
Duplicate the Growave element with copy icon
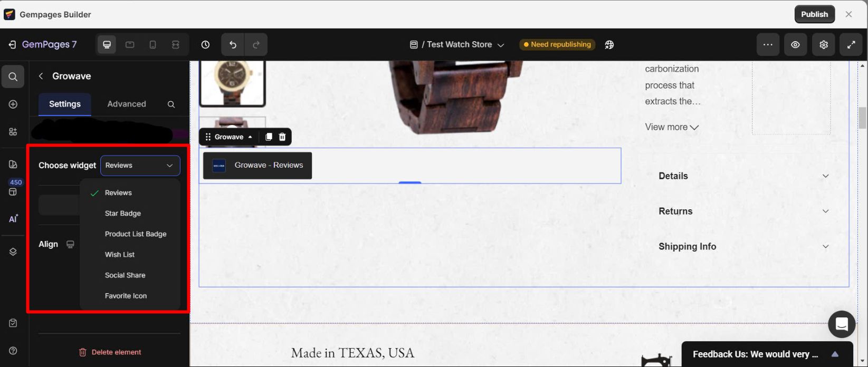(x=269, y=137)
